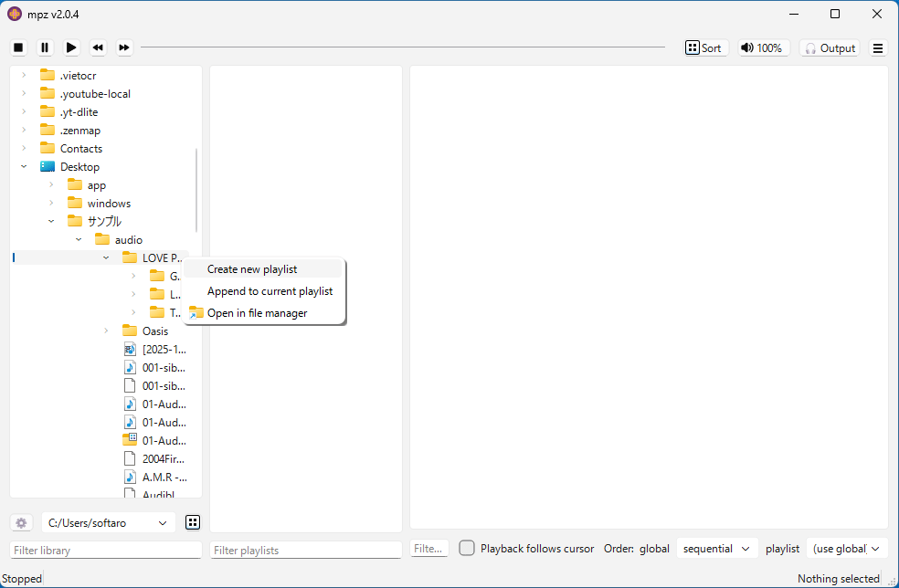This screenshot has width=899, height=588.
Task: Collapse the Desktop folder in tree
Action: point(24,167)
